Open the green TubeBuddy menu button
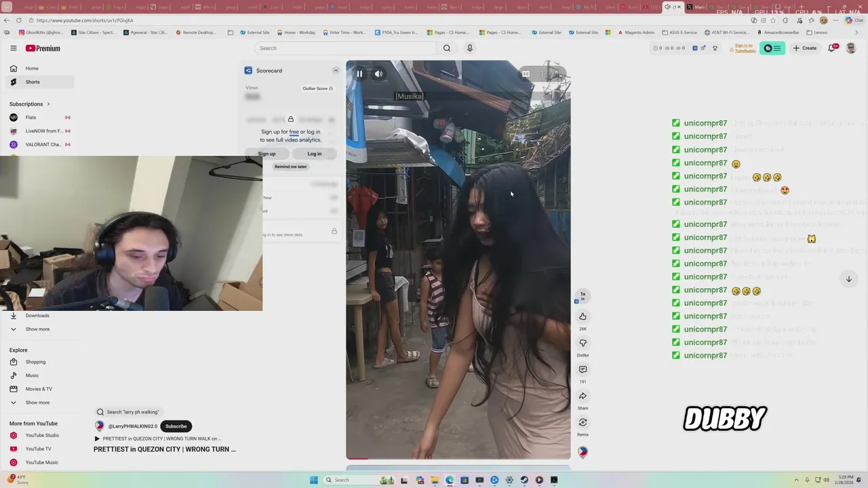Screen dimensions: 868x488 (x=772, y=48)
